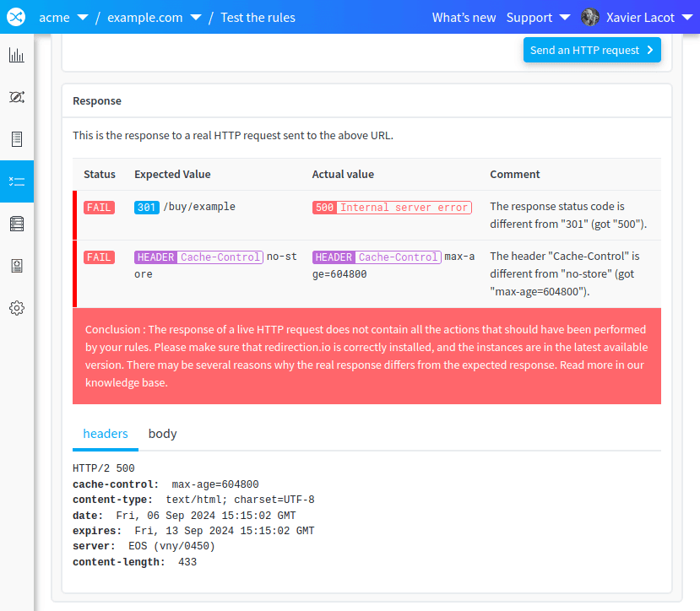
Task: Click the red Conclusion message box
Action: [366, 355]
